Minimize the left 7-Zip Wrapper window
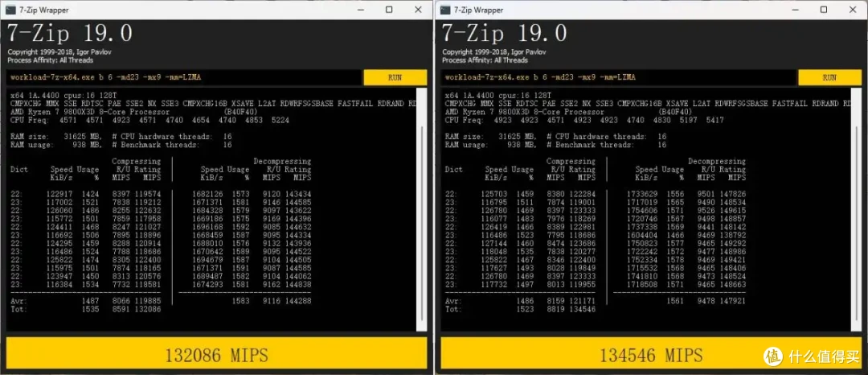 pos(360,10)
